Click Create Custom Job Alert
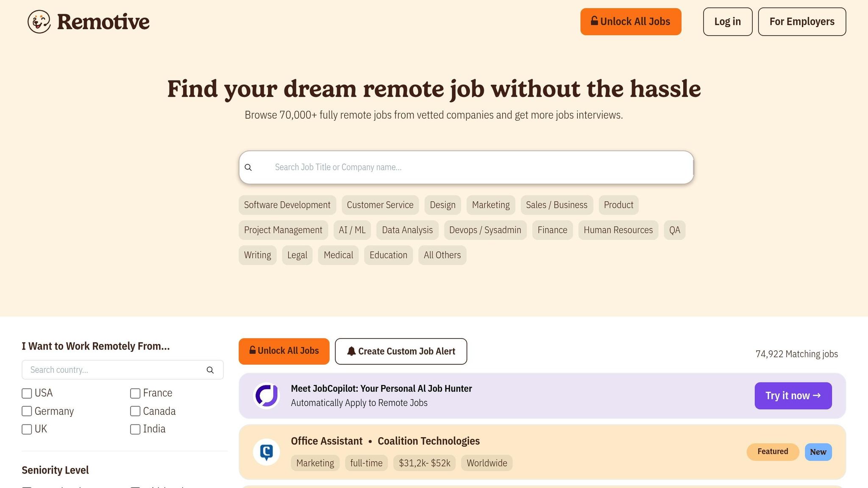868x488 pixels. (x=401, y=351)
